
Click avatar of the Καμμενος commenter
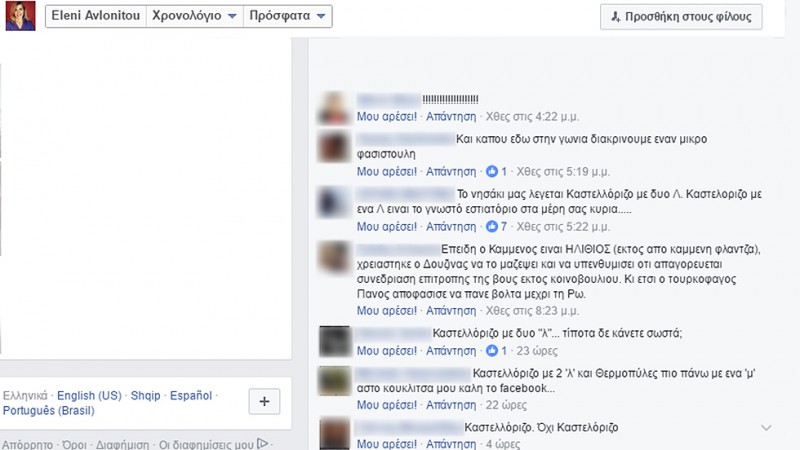click(x=335, y=257)
